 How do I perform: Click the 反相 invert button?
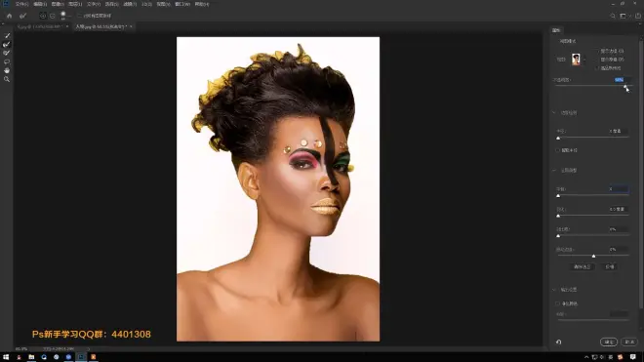[x=610, y=267]
